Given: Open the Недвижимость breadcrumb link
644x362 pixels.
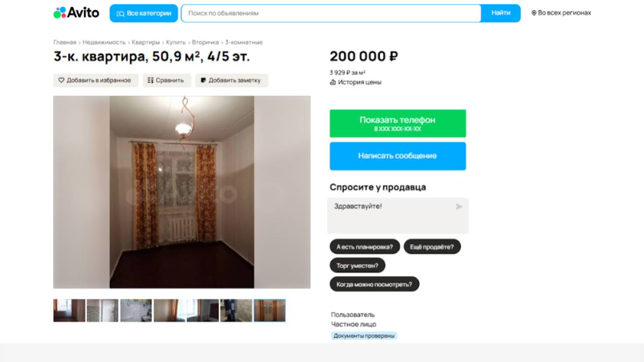Looking at the screenshot, I should point(104,43).
